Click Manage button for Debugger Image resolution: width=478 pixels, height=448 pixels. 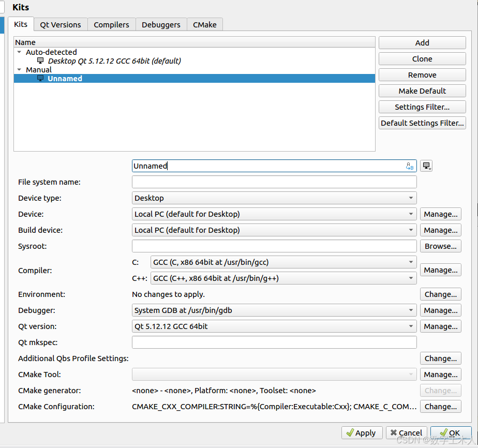click(x=441, y=310)
